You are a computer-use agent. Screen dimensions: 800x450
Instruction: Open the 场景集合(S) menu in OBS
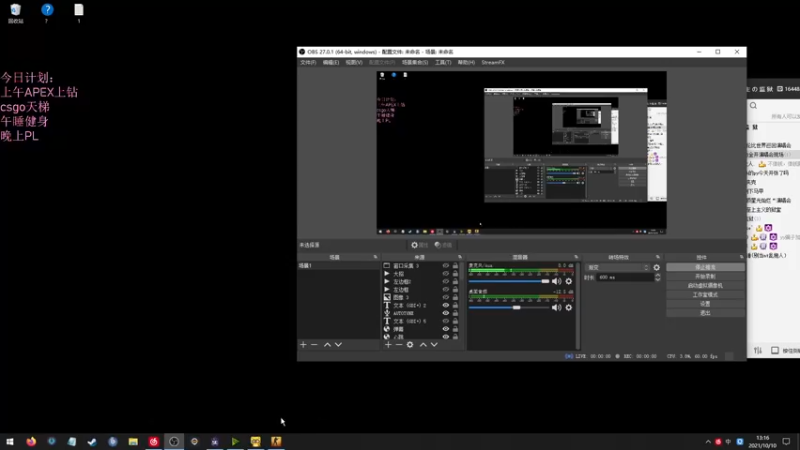(x=415, y=62)
